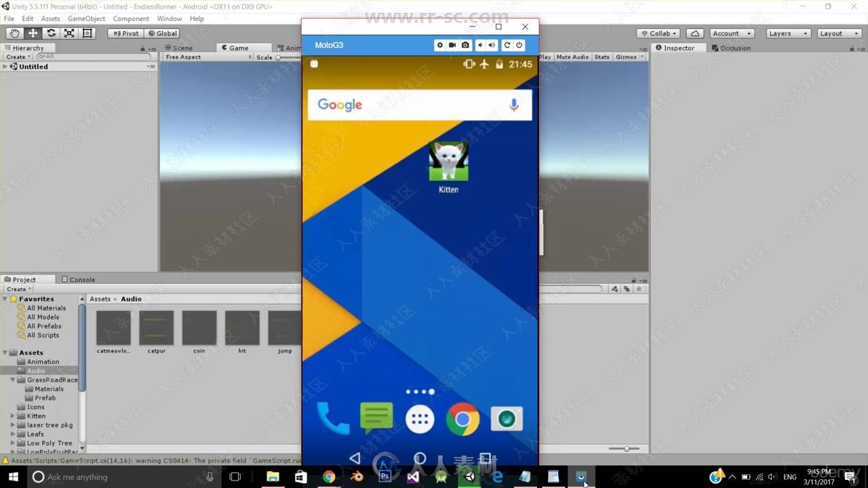
Task: Open the Phone dialer app in dock
Action: pyautogui.click(x=333, y=420)
